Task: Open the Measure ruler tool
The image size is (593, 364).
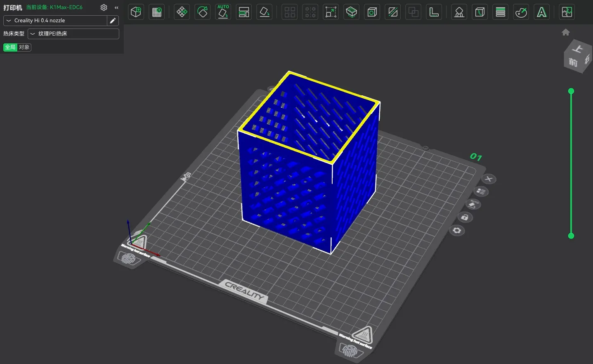Action: (434, 12)
